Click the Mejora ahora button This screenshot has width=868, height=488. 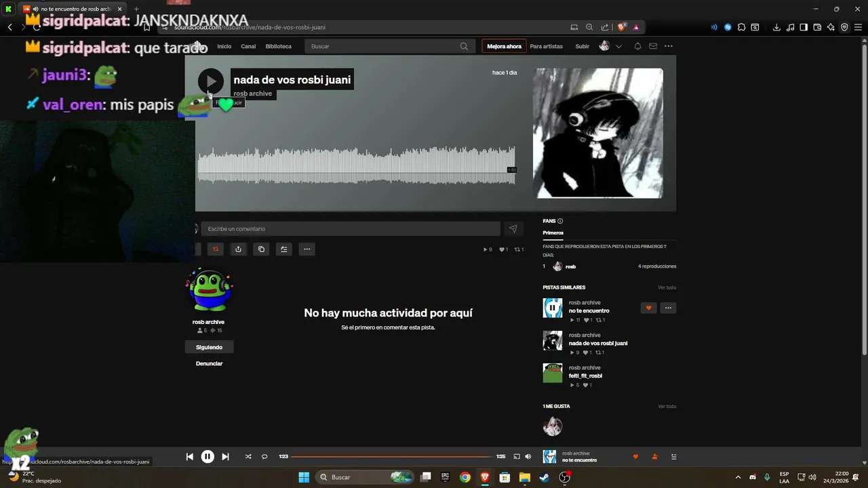tap(505, 46)
